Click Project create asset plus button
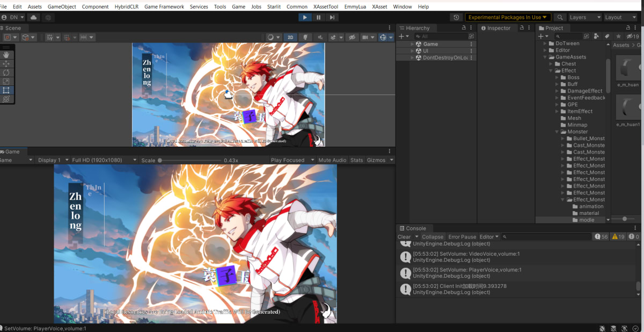Viewport: 644px width, 332px height. pyautogui.click(x=540, y=36)
